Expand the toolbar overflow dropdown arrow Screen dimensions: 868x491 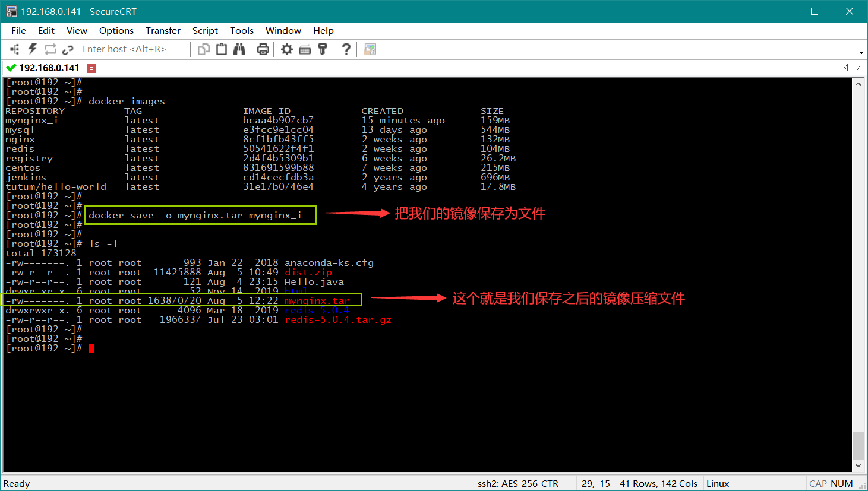coord(861,52)
